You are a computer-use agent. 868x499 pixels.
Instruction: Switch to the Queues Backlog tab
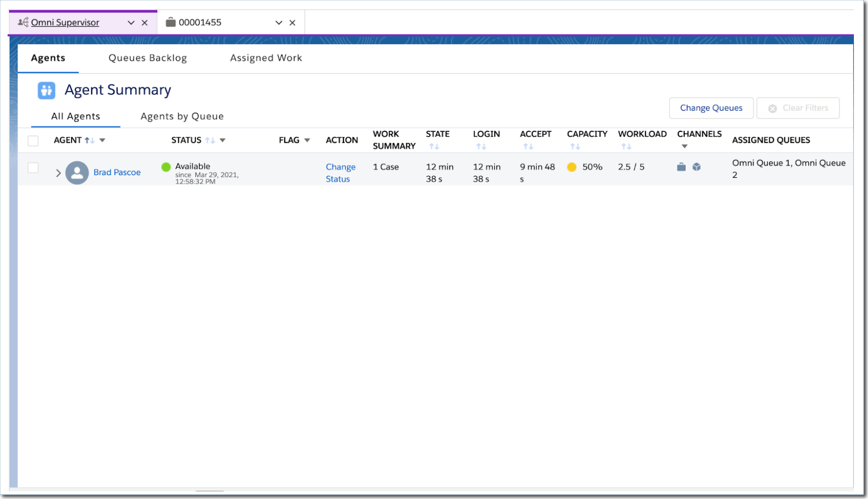(148, 58)
